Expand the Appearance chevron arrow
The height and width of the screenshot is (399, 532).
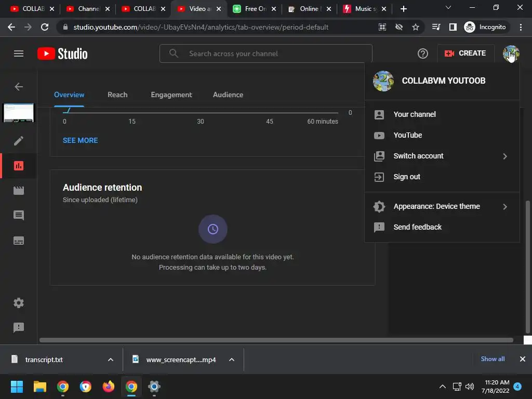[505, 207]
